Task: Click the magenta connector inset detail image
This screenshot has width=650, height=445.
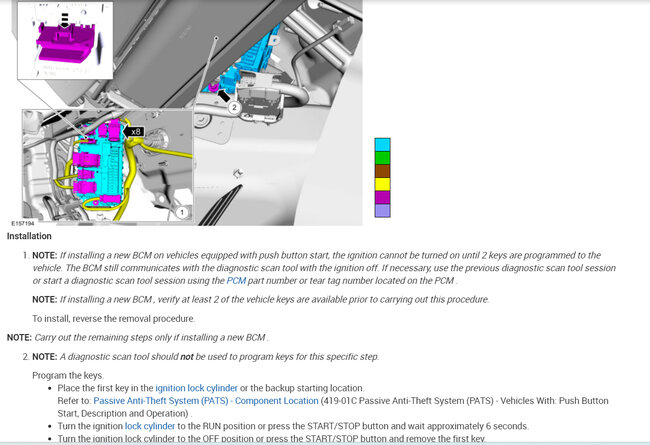Action: [65, 40]
